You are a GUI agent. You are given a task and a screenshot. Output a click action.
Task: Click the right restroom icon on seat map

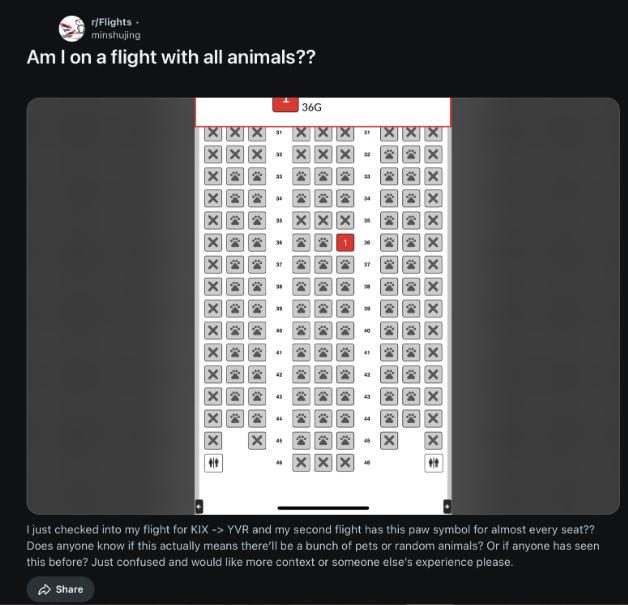[x=433, y=462]
